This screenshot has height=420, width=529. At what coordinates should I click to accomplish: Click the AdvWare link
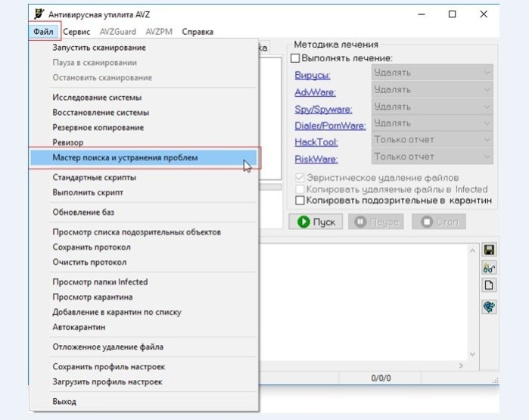(x=315, y=92)
